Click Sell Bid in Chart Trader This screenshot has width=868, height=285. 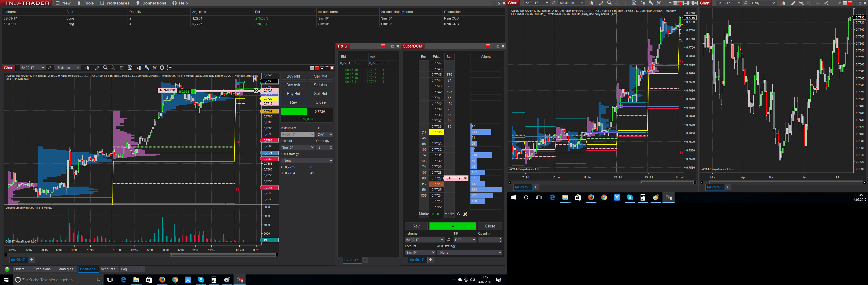(x=320, y=94)
